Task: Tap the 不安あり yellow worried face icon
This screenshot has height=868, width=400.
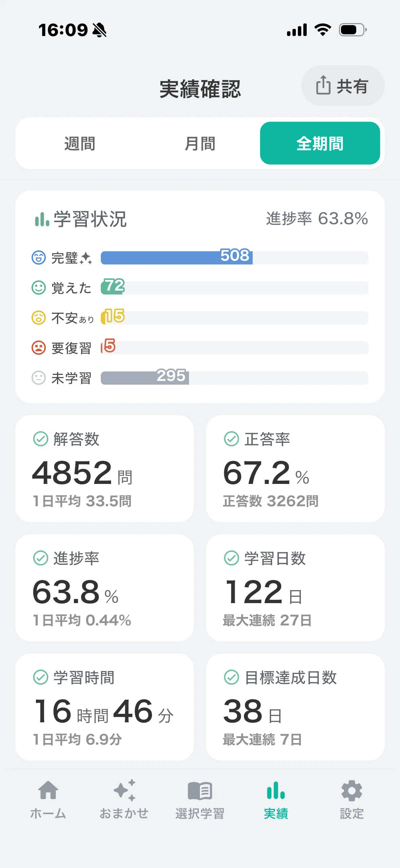Action: click(39, 318)
